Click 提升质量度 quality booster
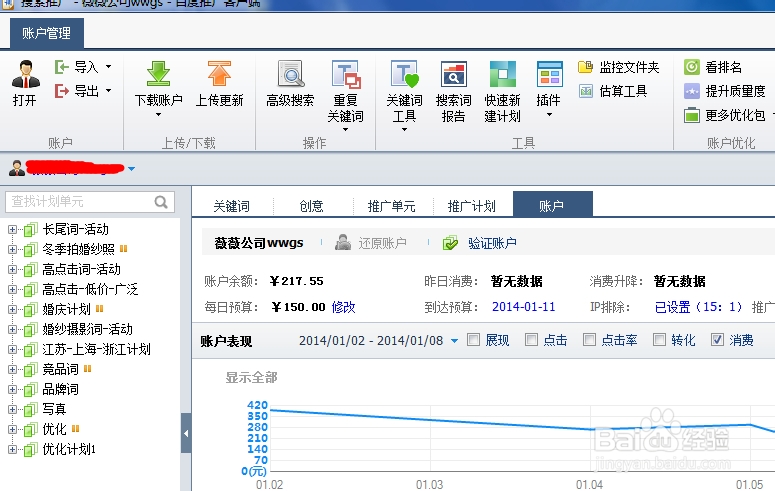The height and width of the screenshot is (491, 775). (x=725, y=91)
